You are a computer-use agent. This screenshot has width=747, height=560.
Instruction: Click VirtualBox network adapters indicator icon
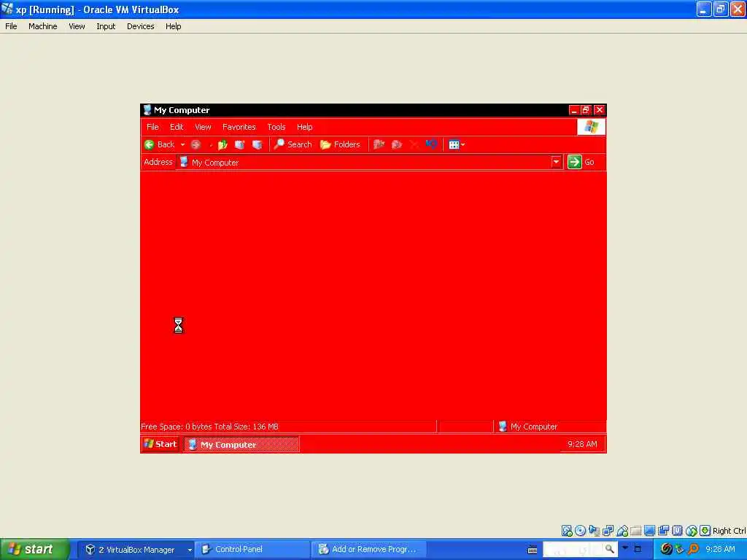608,531
